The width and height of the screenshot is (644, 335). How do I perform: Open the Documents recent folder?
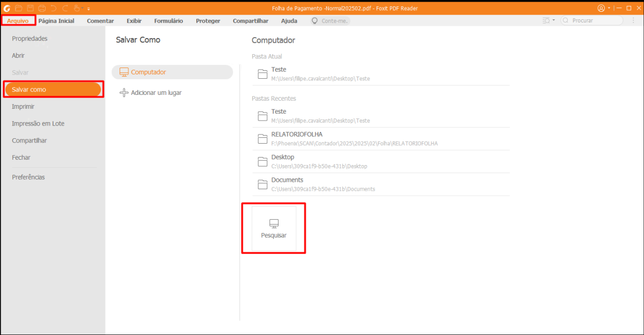(x=381, y=184)
